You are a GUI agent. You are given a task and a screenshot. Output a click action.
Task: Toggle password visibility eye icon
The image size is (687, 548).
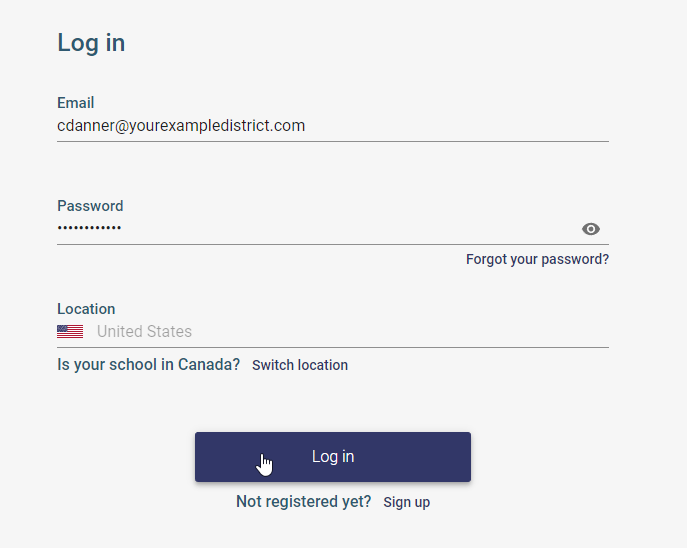(x=591, y=229)
